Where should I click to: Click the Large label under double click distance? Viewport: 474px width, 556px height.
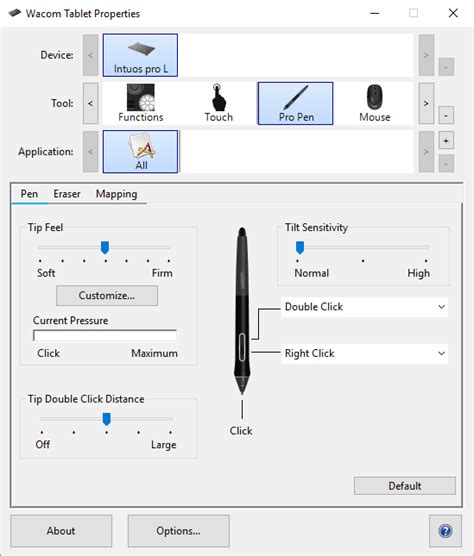pos(163,445)
